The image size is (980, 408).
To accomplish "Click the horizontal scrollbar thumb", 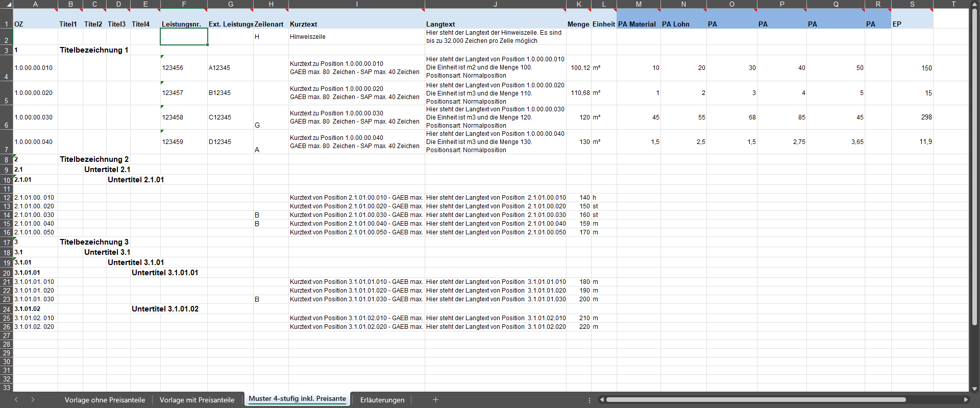I will (755, 400).
